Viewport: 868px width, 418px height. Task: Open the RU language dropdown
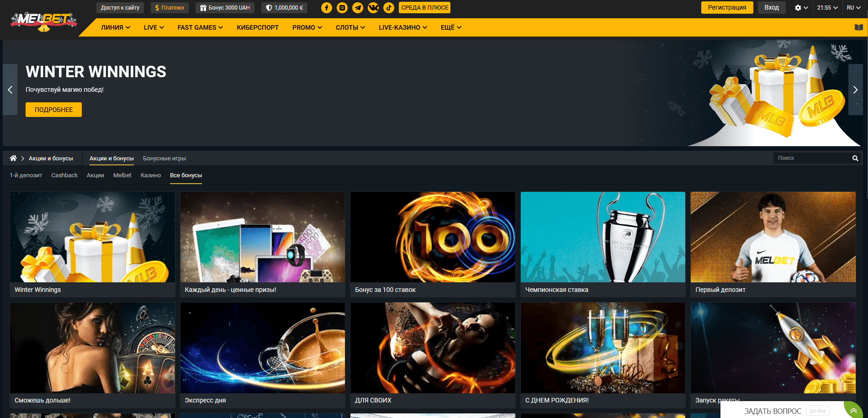point(853,8)
